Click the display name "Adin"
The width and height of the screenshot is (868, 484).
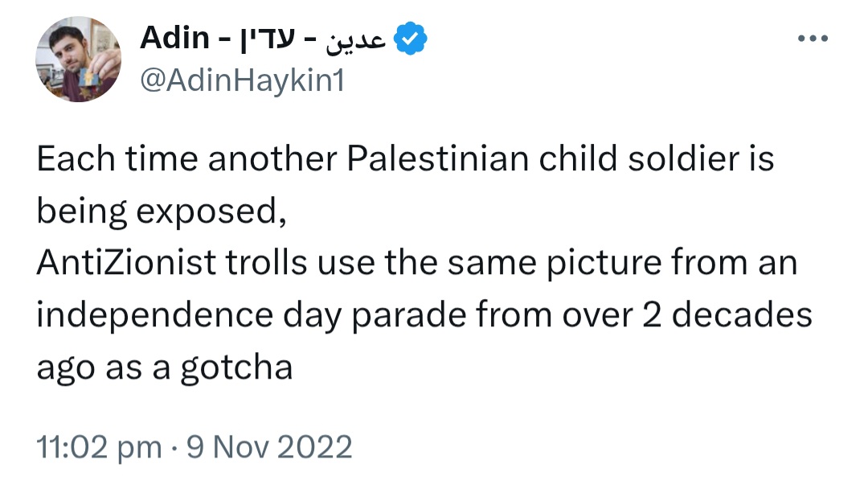click(175, 39)
